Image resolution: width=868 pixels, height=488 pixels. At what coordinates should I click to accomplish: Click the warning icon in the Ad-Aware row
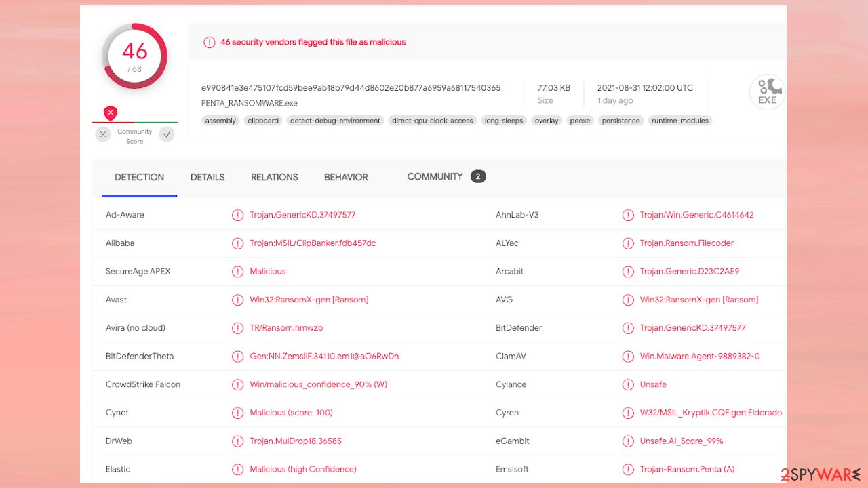click(x=237, y=215)
